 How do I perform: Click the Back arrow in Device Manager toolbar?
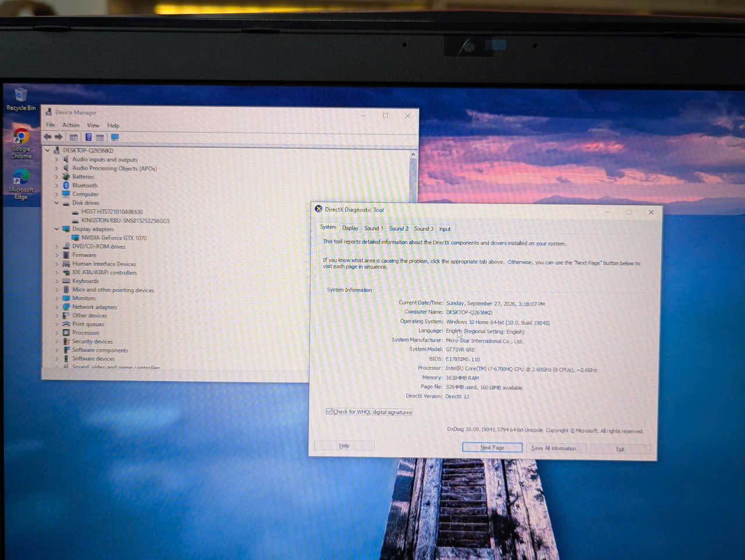(x=48, y=137)
